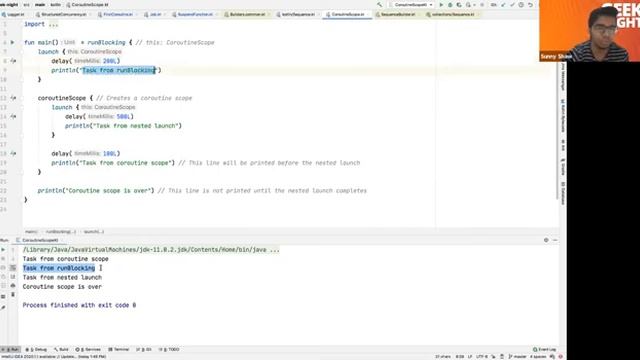Click suspend-call gutter icon beside delay 500L
Viewport: 640px width, 360px height.
coord(13,116)
